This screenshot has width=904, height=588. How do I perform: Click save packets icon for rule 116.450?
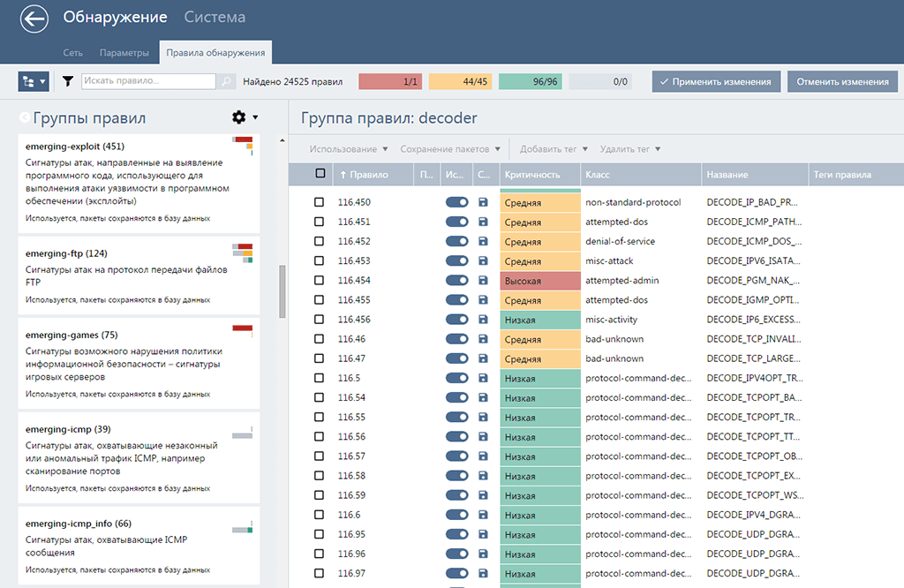(x=483, y=203)
